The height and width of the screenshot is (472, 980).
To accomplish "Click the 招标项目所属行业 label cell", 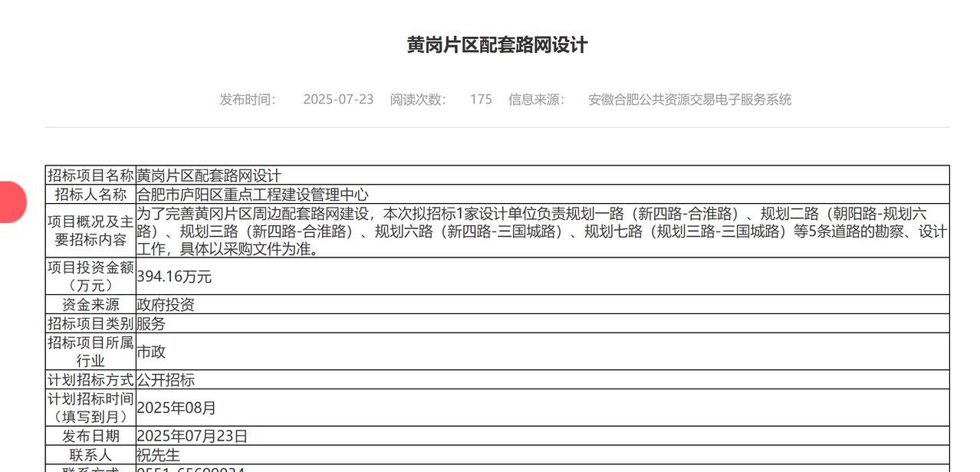I will tap(90, 352).
